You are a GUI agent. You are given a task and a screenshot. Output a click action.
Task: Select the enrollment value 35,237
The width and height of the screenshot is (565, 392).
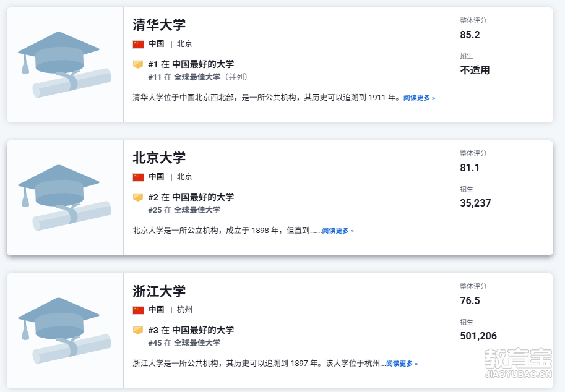pyautogui.click(x=475, y=203)
